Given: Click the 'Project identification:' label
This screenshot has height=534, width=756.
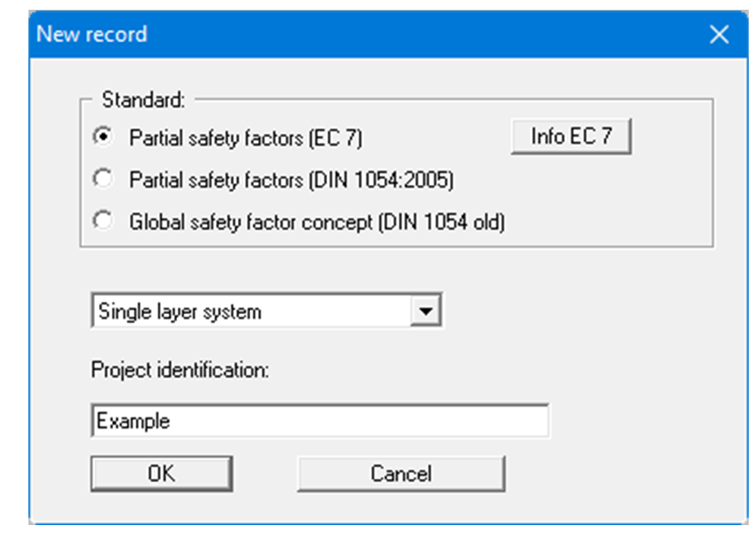Looking at the screenshot, I should coord(179,370).
